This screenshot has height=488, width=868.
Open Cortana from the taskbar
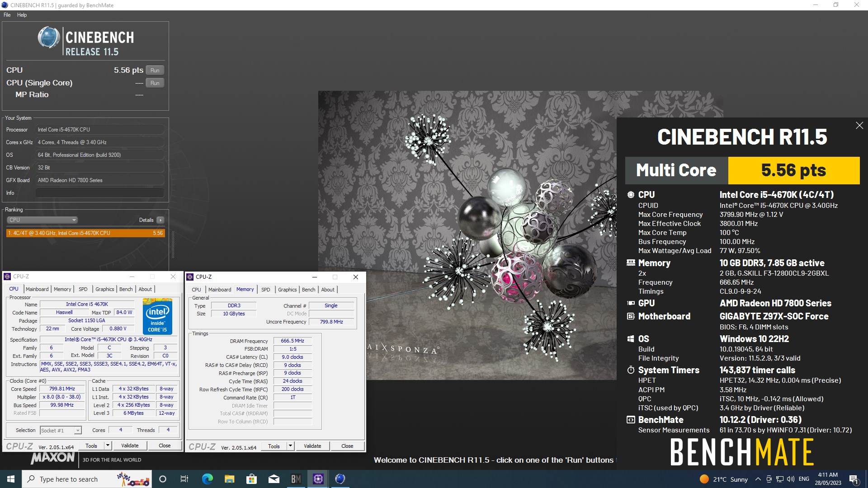[163, 479]
